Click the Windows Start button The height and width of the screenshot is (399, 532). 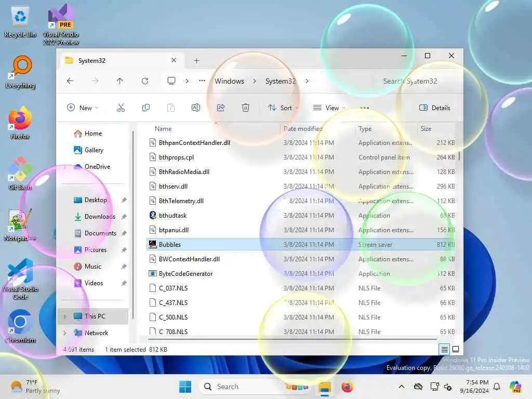pyautogui.click(x=185, y=387)
